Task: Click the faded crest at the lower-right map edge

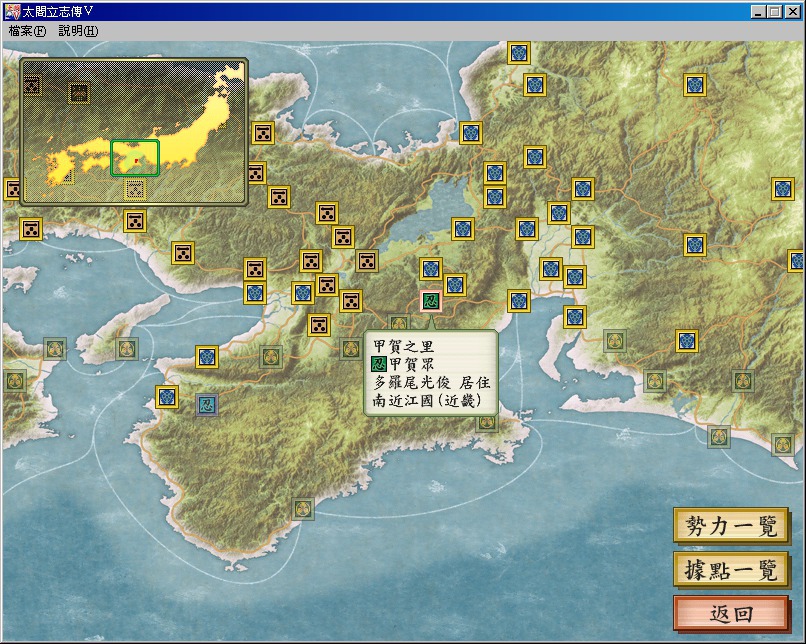Action: pos(783,444)
